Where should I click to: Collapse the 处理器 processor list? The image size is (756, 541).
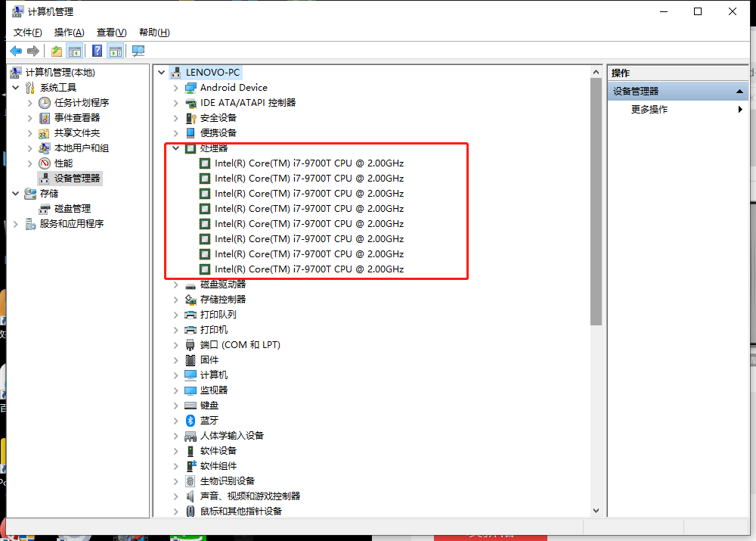176,148
